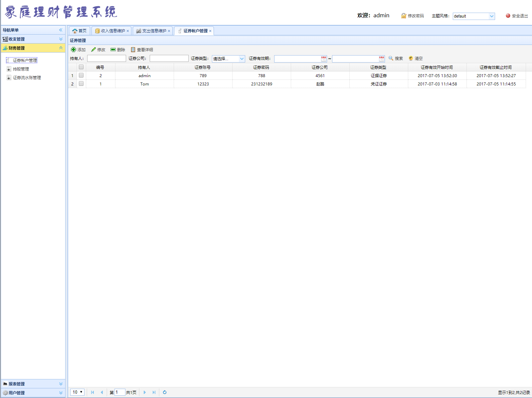The image size is (532, 398).
Task: Click the 赵鹏 company cell
Action: 320,84
